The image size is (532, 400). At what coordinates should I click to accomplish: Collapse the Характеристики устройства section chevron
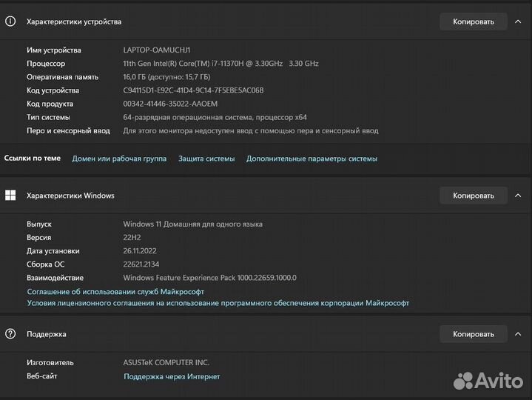pos(518,21)
